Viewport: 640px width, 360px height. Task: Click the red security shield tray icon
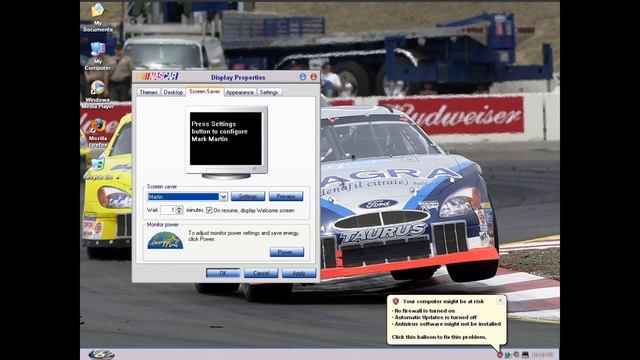pos(500,355)
